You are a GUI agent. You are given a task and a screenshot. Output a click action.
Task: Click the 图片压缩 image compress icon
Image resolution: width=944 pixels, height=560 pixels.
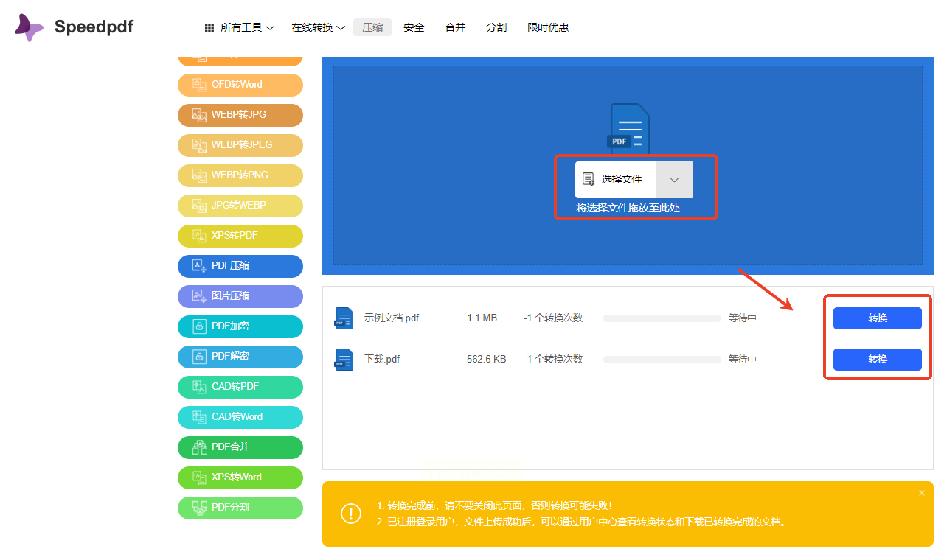click(x=199, y=296)
